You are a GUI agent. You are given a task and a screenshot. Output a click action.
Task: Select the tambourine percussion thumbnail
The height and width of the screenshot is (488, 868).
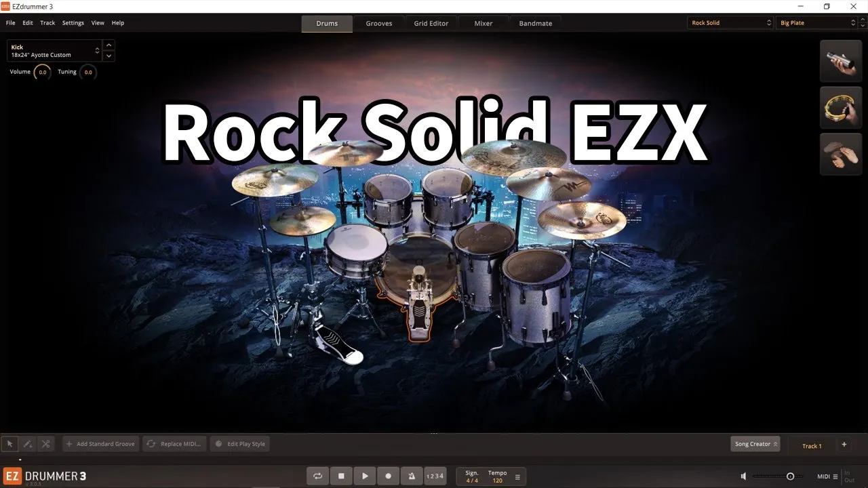click(x=841, y=108)
